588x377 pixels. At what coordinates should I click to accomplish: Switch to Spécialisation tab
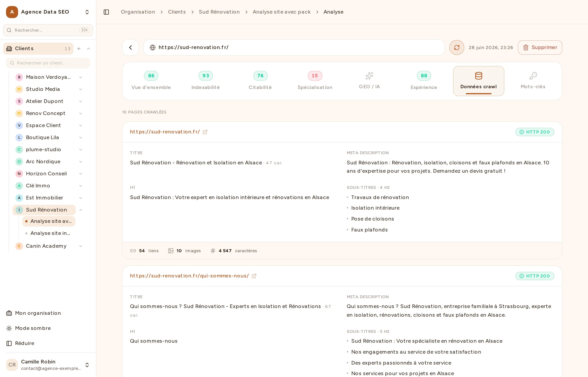pyautogui.click(x=315, y=81)
